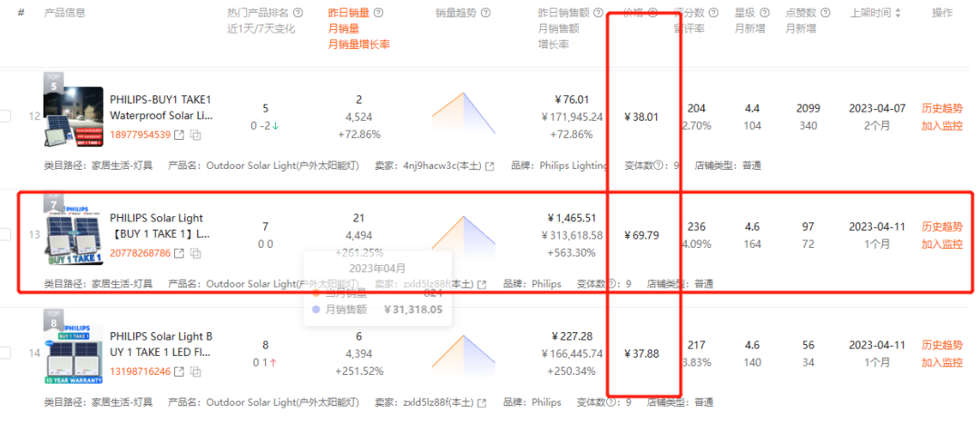This screenshot has width=980, height=423.
Task: Click the 月销量 sort label in header
Action: [x=344, y=28]
